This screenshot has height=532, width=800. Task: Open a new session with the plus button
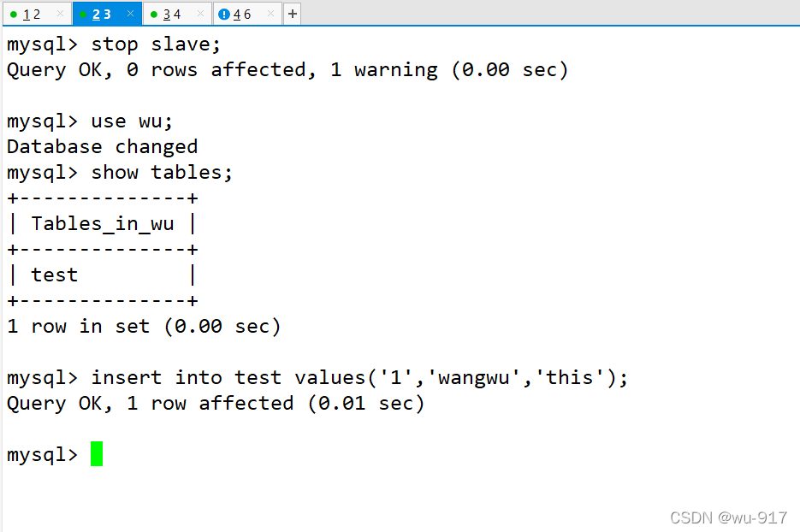point(292,13)
